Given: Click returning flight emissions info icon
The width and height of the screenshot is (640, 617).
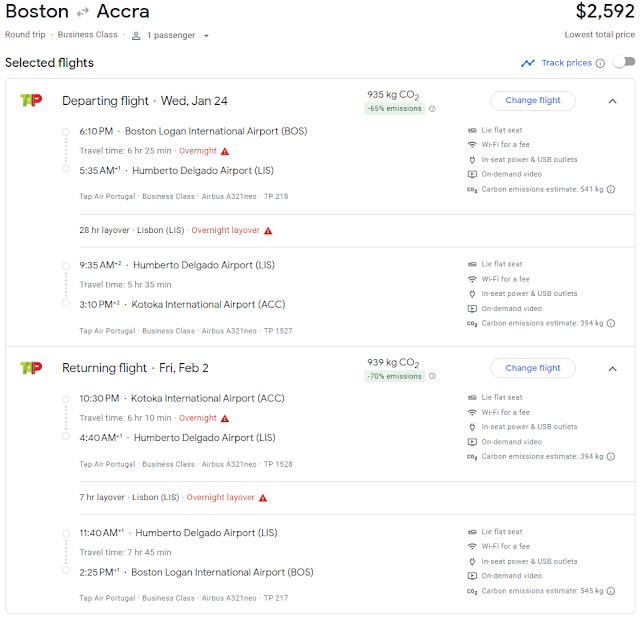Looking at the screenshot, I should click(432, 377).
